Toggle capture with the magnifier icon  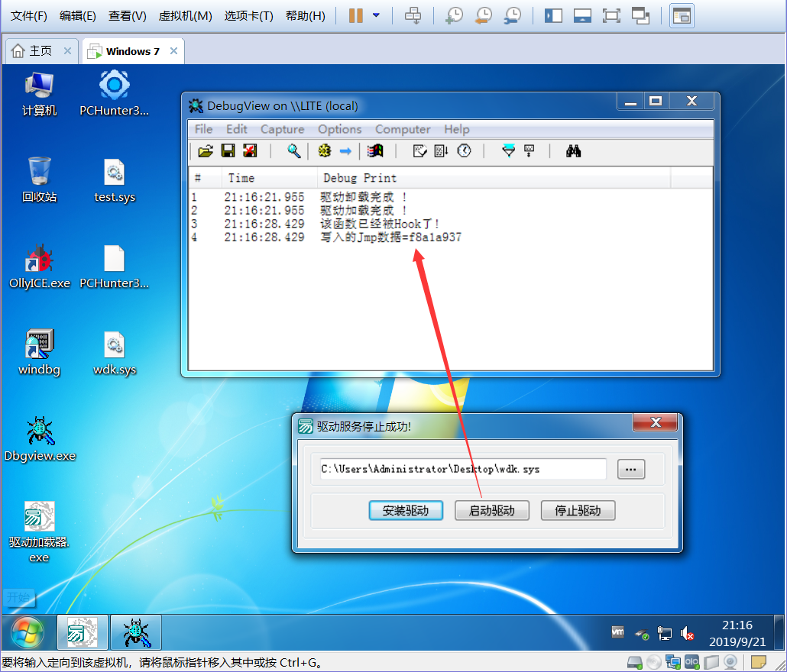293,151
